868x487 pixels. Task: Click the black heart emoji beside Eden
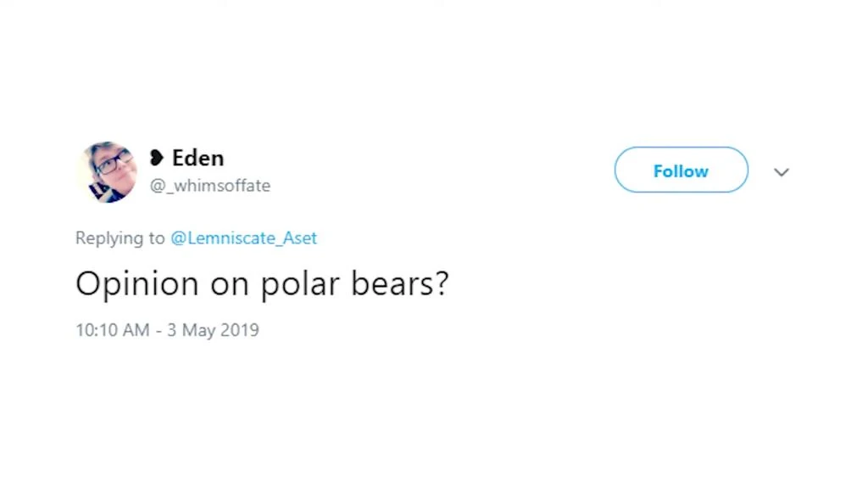pyautogui.click(x=157, y=158)
